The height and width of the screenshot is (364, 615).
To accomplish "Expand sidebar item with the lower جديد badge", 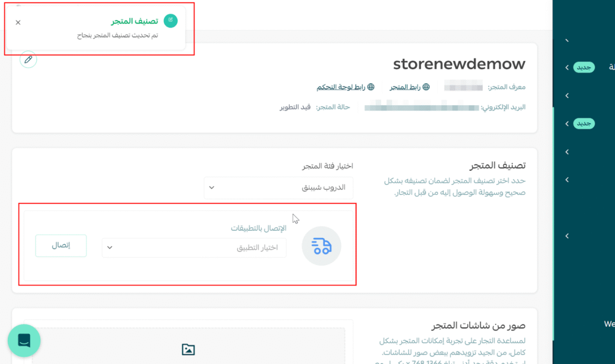I will (x=566, y=124).
